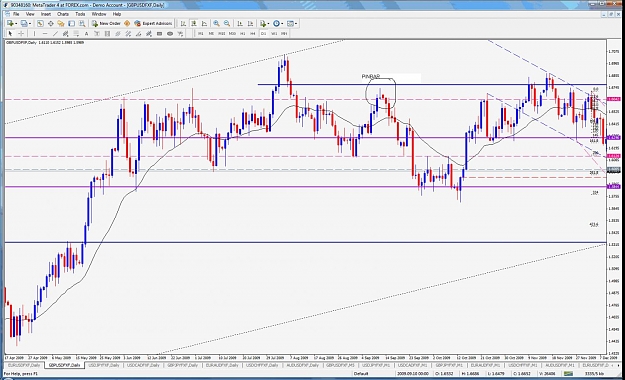Switch to USDCADFXF,Daily chart tab
The image size is (625, 380).
pos(143,365)
